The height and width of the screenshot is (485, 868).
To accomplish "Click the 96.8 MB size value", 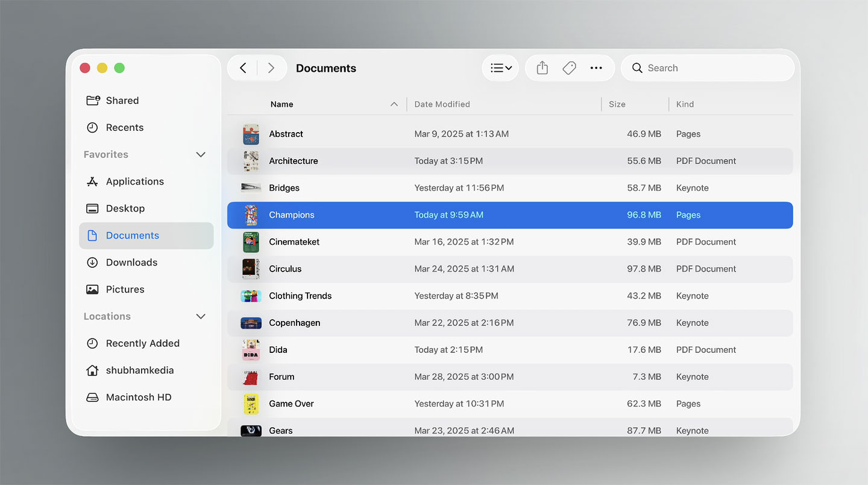I will click(644, 215).
